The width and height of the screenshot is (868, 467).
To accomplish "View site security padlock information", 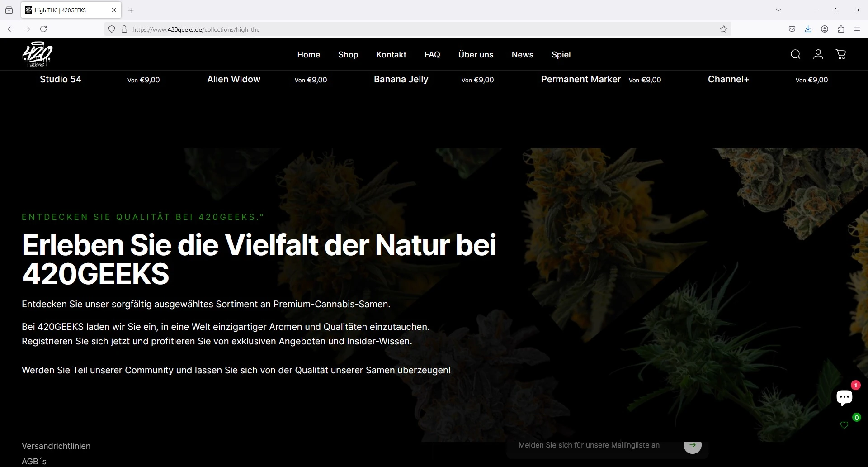I will (124, 29).
